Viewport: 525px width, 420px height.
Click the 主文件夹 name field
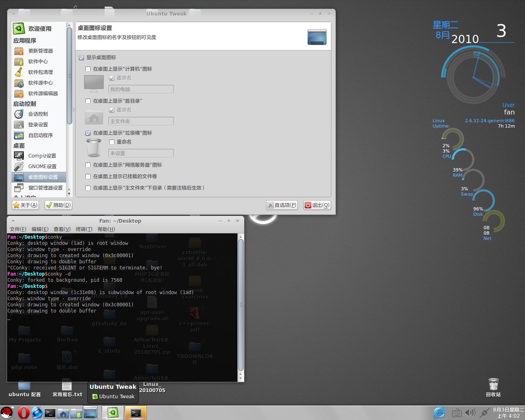[141, 121]
